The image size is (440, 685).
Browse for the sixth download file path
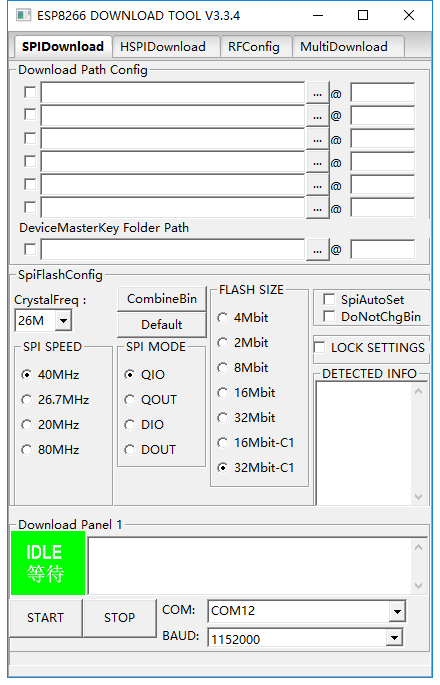pos(317,208)
